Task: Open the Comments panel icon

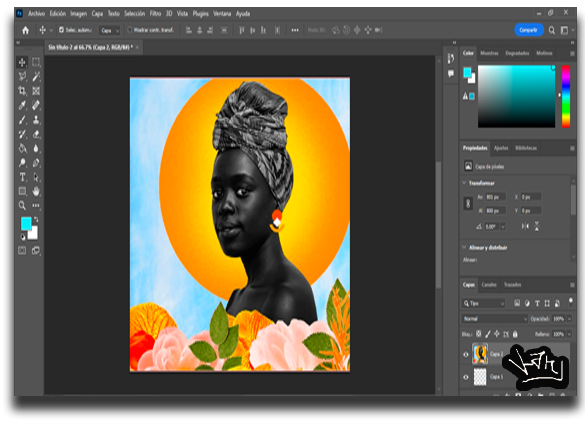Action: (451, 73)
